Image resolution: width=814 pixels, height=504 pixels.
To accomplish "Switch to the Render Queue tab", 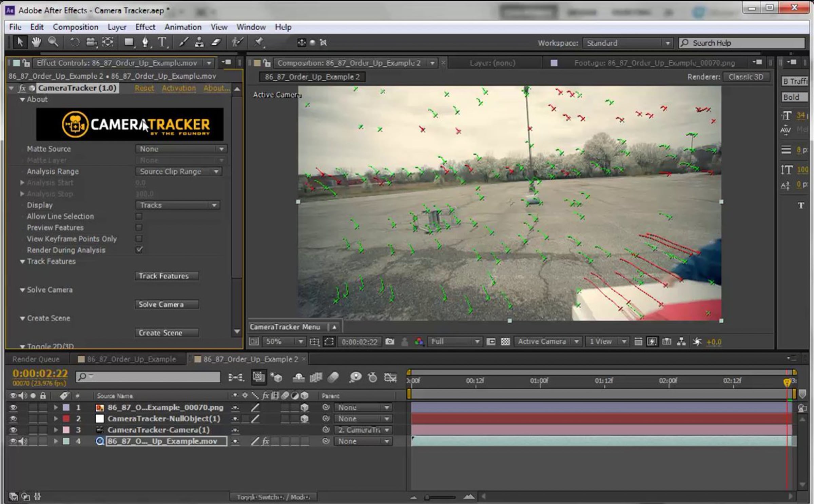I will [36, 359].
